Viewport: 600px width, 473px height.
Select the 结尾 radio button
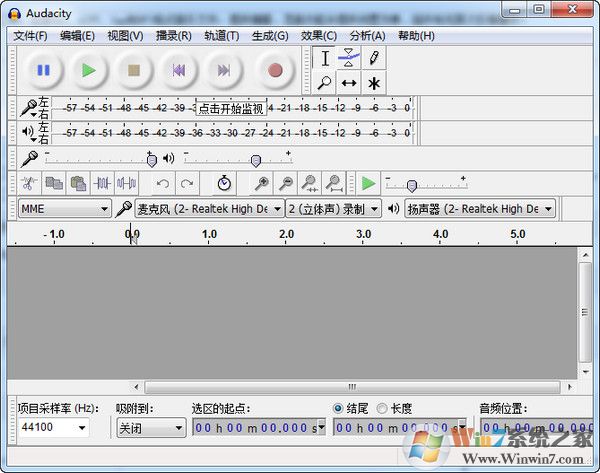[339, 408]
